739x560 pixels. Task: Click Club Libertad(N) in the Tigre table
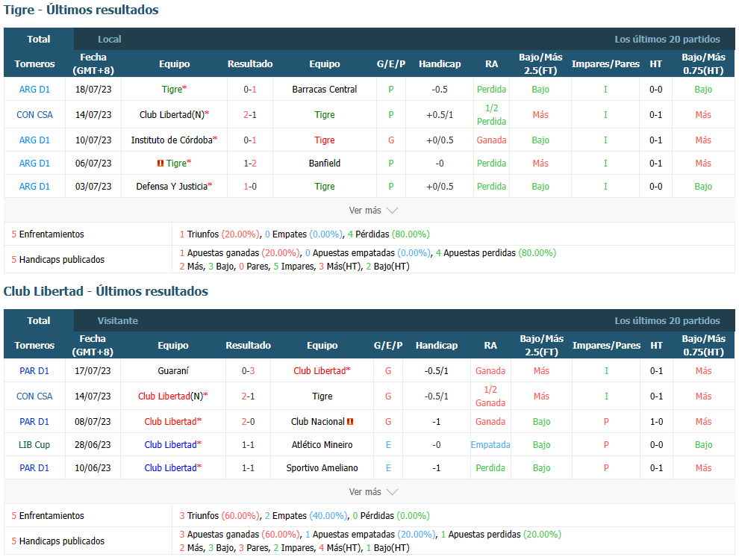(172, 114)
